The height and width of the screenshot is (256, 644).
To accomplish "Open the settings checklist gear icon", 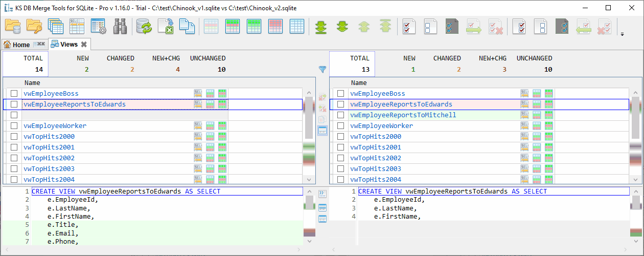I will pyautogui.click(x=98, y=26).
